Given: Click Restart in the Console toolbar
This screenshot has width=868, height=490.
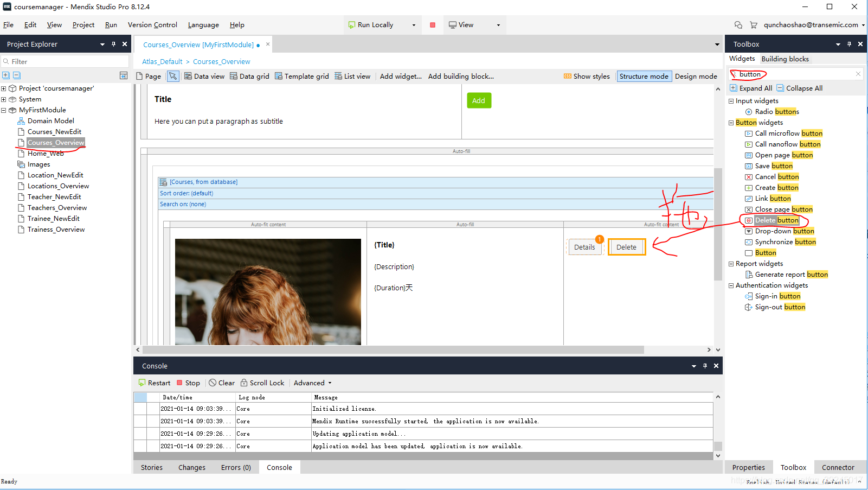Looking at the screenshot, I should 155,383.
